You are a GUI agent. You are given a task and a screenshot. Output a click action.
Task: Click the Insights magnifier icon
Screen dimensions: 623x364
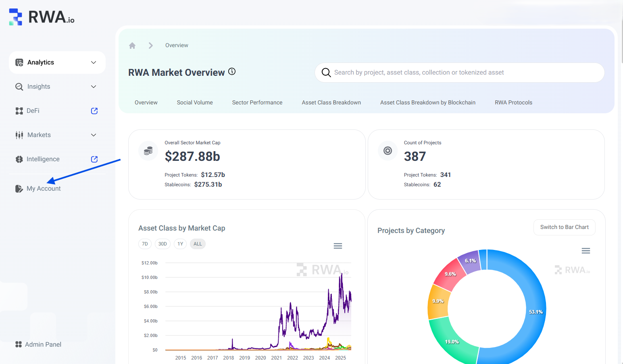tap(19, 87)
